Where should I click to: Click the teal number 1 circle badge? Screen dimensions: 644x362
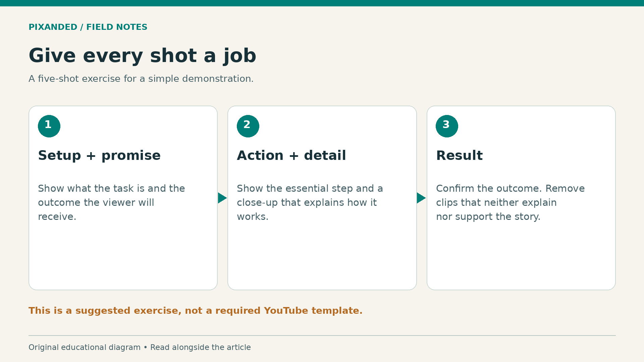click(x=49, y=126)
